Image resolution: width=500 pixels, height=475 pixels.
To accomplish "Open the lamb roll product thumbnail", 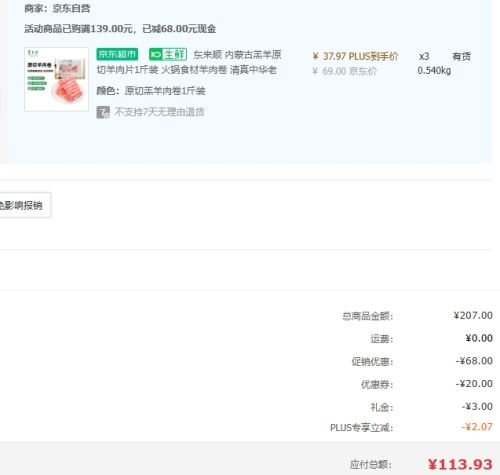I will [56, 79].
